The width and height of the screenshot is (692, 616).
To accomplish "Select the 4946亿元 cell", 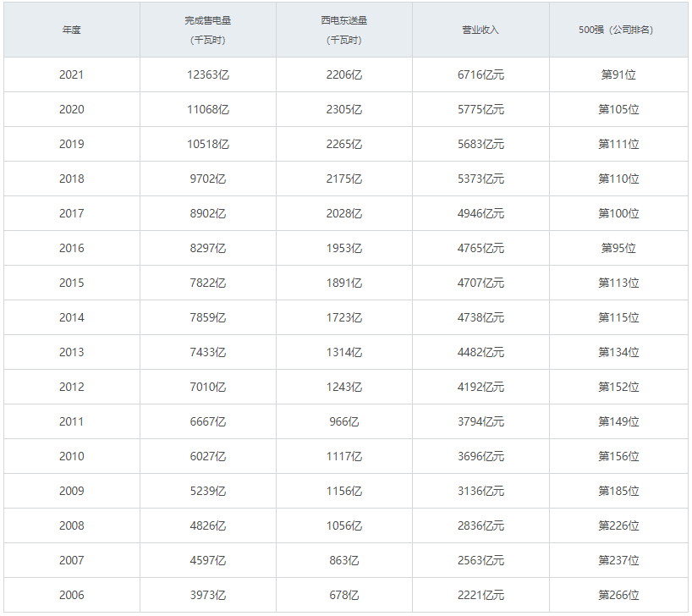I will pyautogui.click(x=481, y=213).
